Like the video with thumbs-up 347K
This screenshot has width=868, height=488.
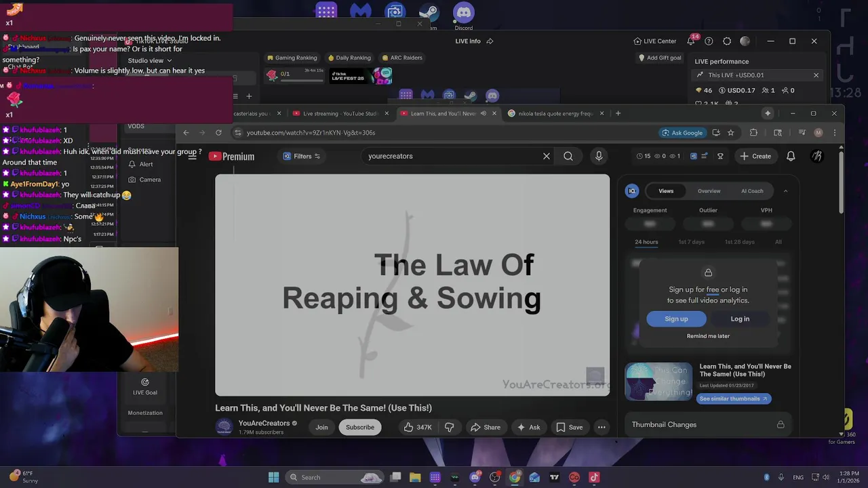tap(417, 427)
